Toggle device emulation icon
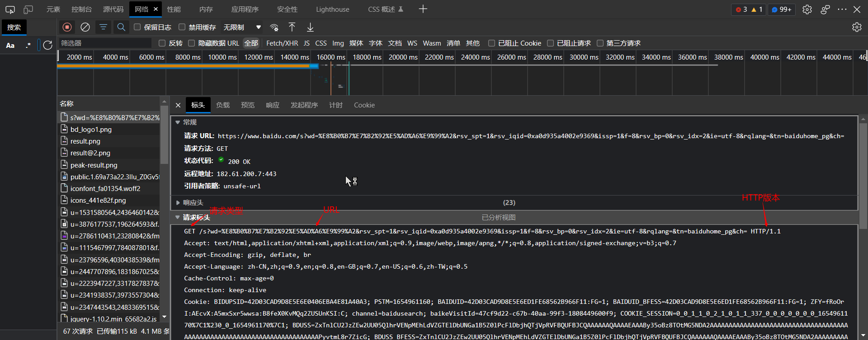Screen dimensions: 868x340 (28, 9)
